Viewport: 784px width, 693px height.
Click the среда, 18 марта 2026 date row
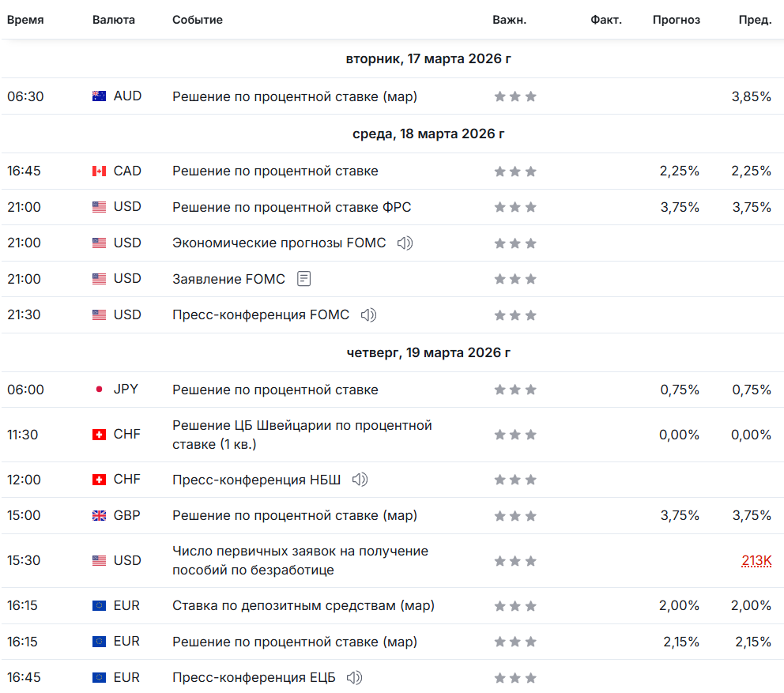428,134
